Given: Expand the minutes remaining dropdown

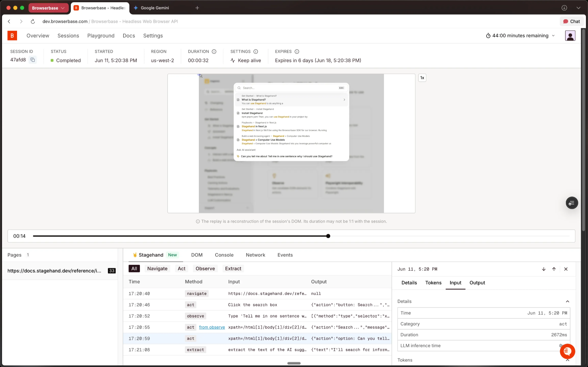Looking at the screenshot, I should 553,36.
